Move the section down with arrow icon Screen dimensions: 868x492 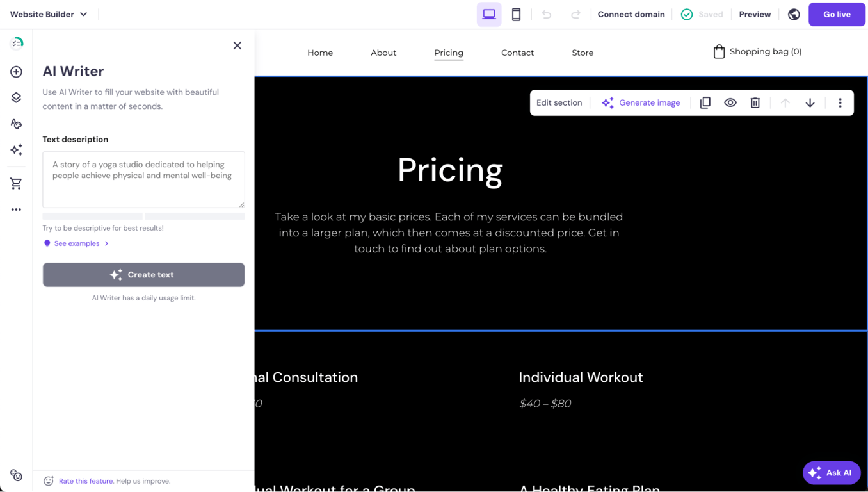[x=810, y=102]
